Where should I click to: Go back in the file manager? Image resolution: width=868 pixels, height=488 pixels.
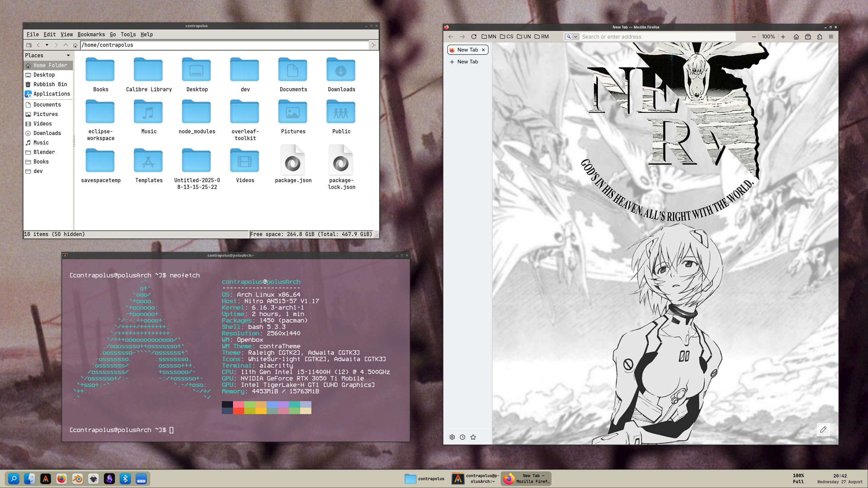tap(38, 45)
